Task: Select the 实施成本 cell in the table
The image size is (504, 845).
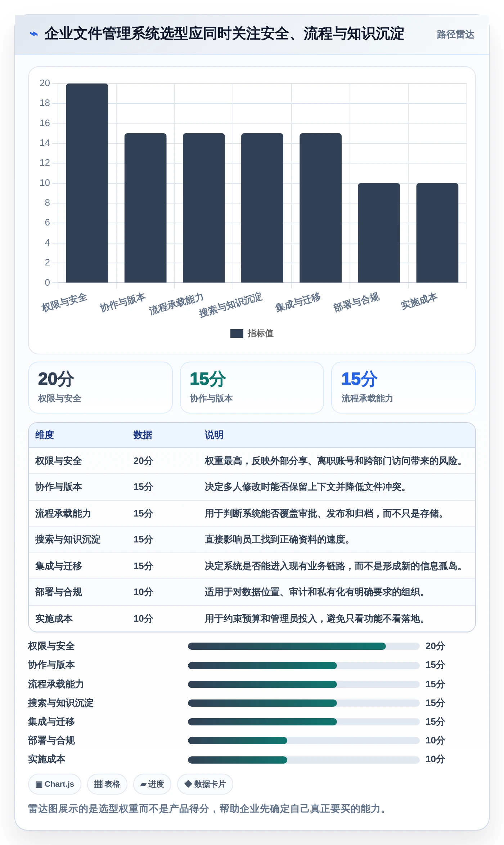Action: click(x=54, y=619)
